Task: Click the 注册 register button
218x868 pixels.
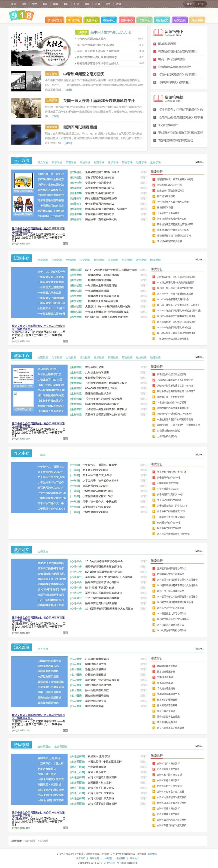Action: click(x=201, y=4)
